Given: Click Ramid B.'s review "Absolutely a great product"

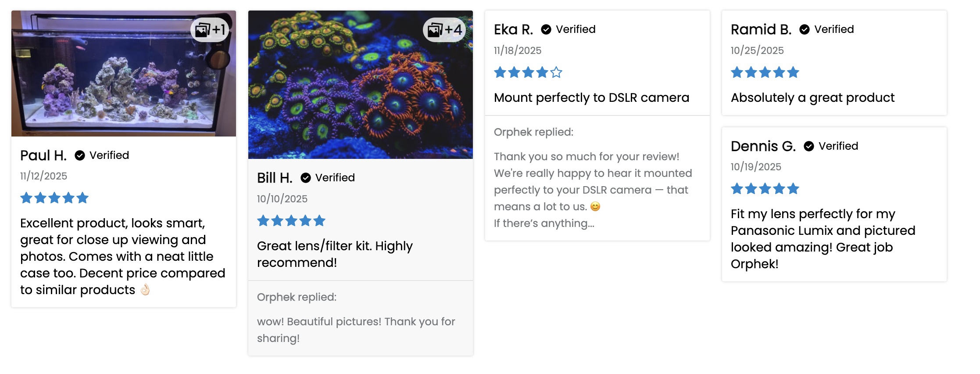Looking at the screenshot, I should pyautogui.click(x=812, y=97).
